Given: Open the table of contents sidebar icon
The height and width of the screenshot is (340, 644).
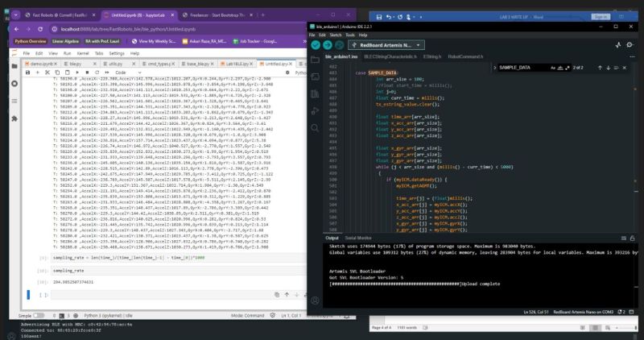Looking at the screenshot, I should tap(14, 102).
